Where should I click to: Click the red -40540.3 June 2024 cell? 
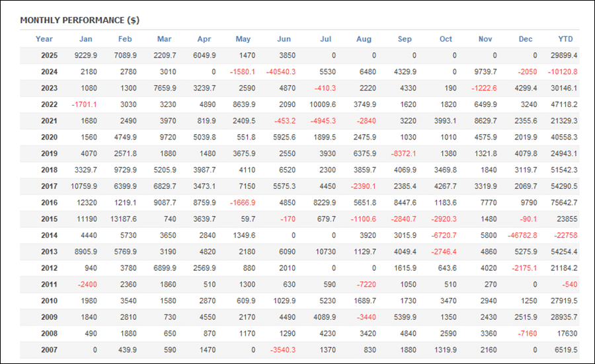281,71
